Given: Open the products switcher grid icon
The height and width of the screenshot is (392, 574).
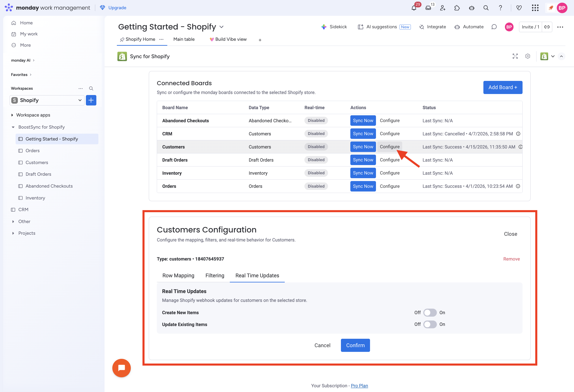Looking at the screenshot, I should click(535, 8).
